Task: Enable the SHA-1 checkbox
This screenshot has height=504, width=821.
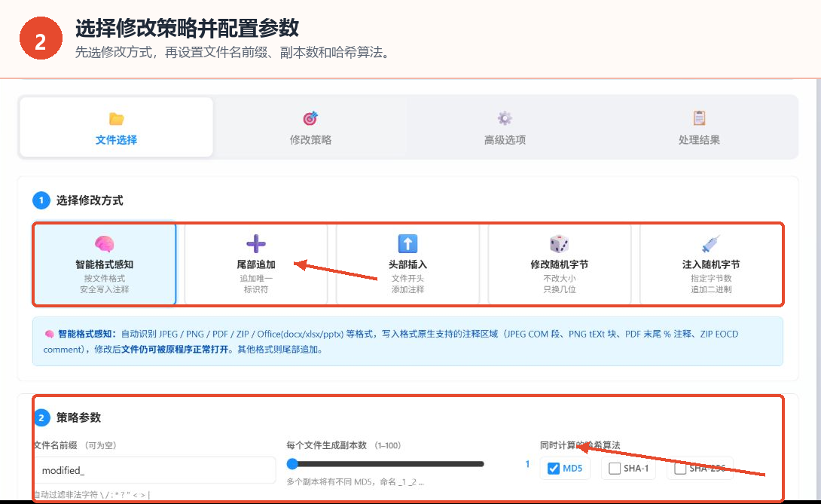Action: click(x=615, y=469)
